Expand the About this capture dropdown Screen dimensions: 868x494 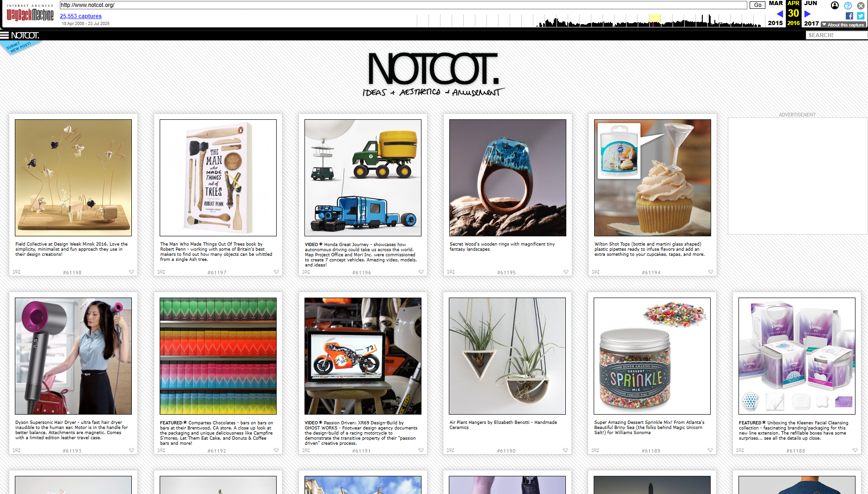pos(843,25)
